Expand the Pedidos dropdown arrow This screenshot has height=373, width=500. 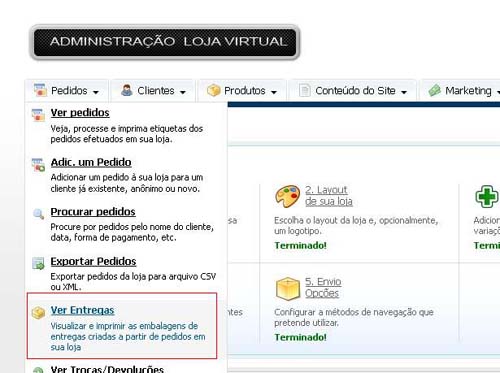[x=96, y=92]
